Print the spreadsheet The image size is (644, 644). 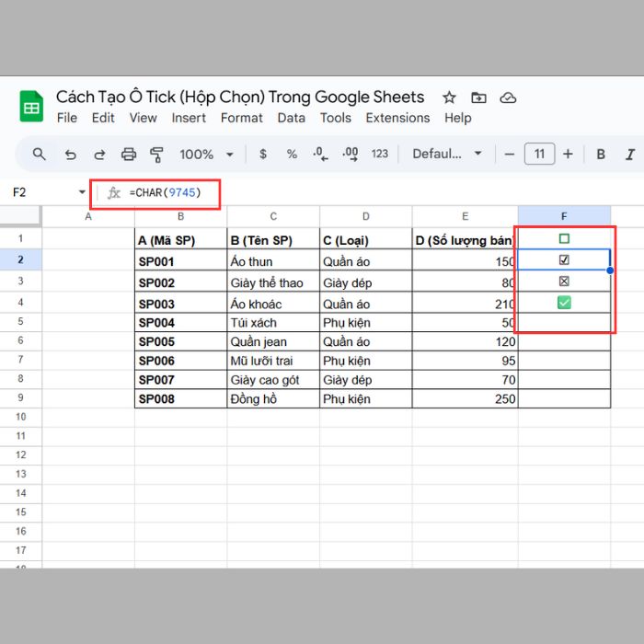click(x=129, y=155)
